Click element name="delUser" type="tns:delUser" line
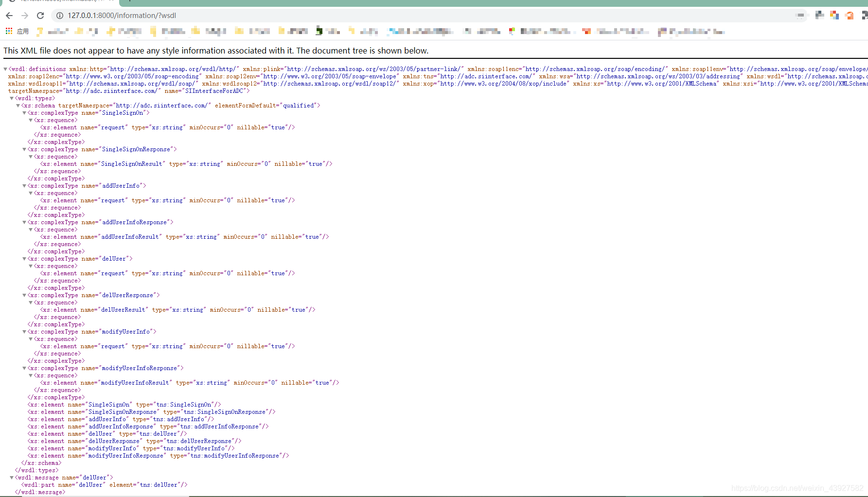The width and height of the screenshot is (868, 497). 107,434
